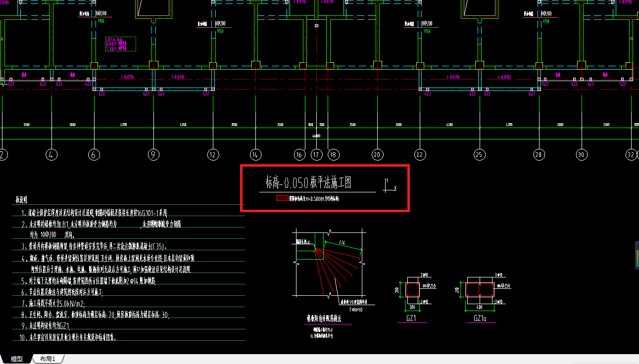
Task: Select grid axis bubble 16
Action: (x=299, y=155)
